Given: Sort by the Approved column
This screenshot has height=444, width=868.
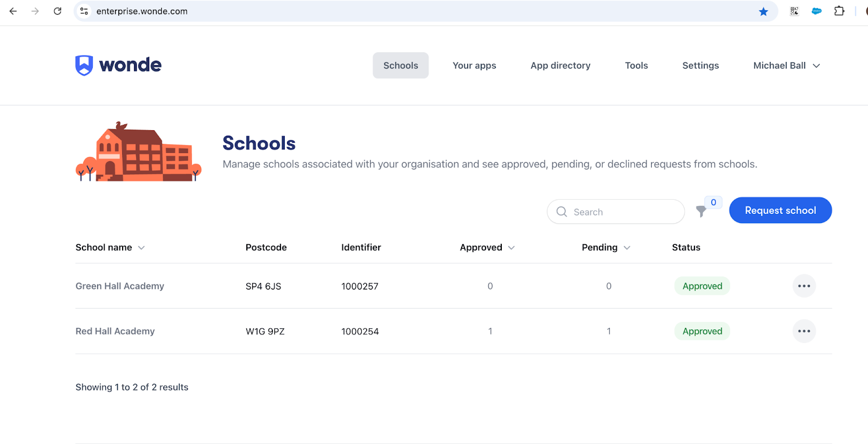Looking at the screenshot, I should pos(487,248).
